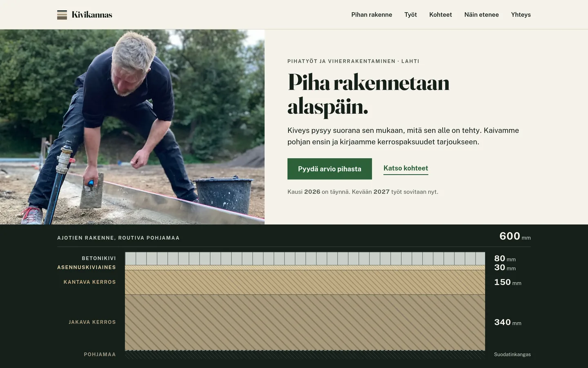Open the Yhteys nav item
588x368 pixels.
point(521,15)
